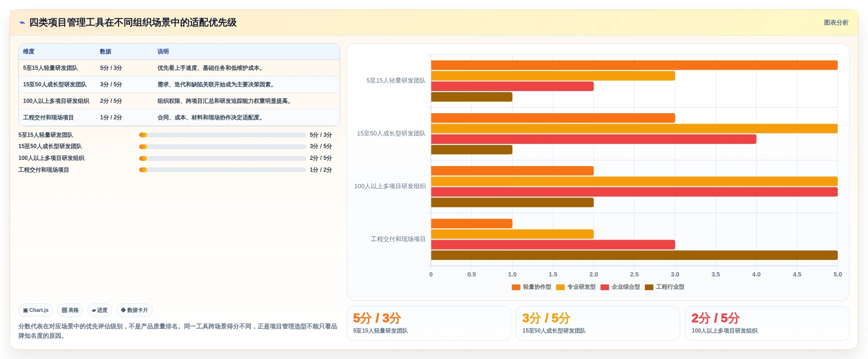This screenshot has height=359, width=868.
Task: Toggle the 工程行业型 legend swatch
Action: pyautogui.click(x=649, y=287)
